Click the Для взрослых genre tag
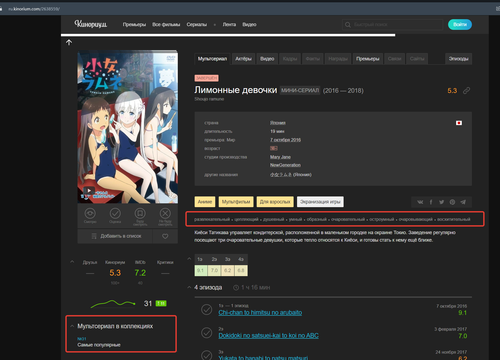This screenshot has width=500, height=360. [275, 202]
